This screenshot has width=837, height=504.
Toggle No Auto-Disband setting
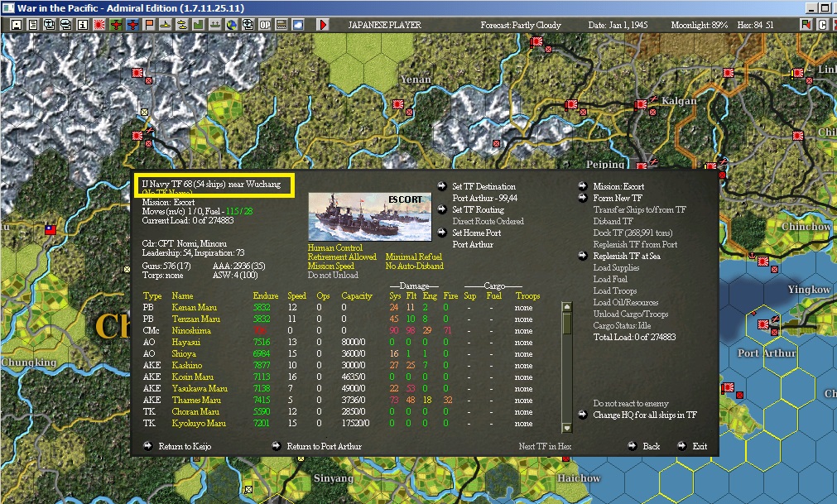coord(414,266)
